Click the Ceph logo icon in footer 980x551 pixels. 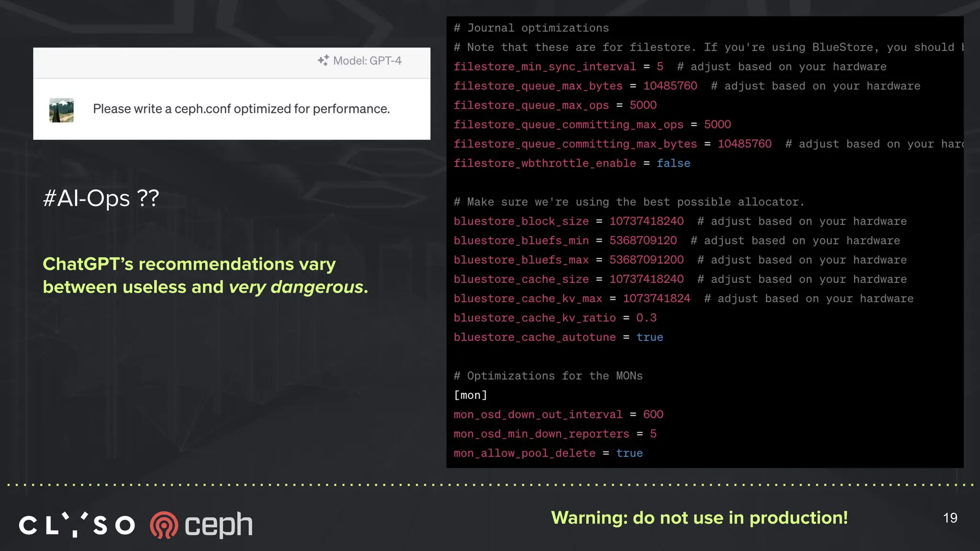(164, 525)
